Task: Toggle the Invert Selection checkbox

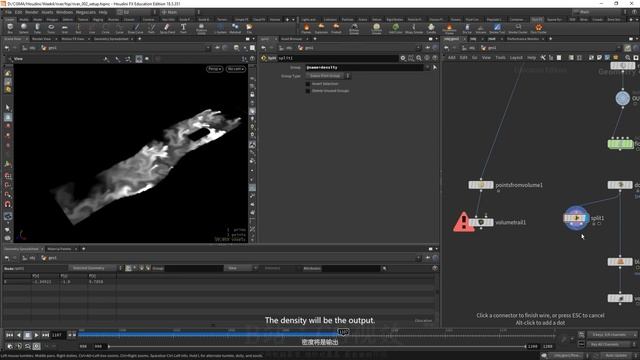Action: (308, 84)
